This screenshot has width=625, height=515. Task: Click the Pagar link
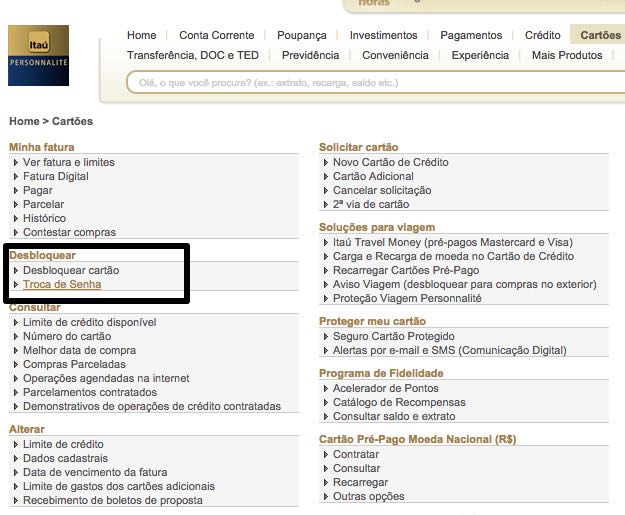pos(38,191)
